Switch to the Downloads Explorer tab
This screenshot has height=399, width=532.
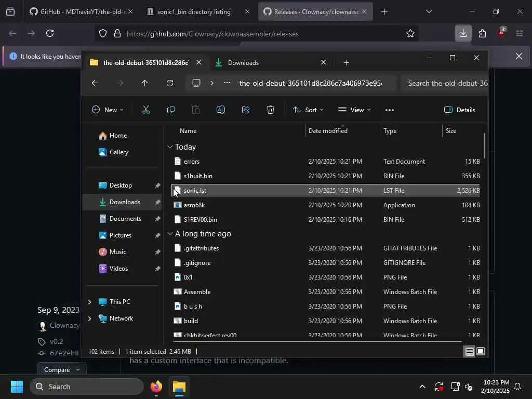[271, 62]
